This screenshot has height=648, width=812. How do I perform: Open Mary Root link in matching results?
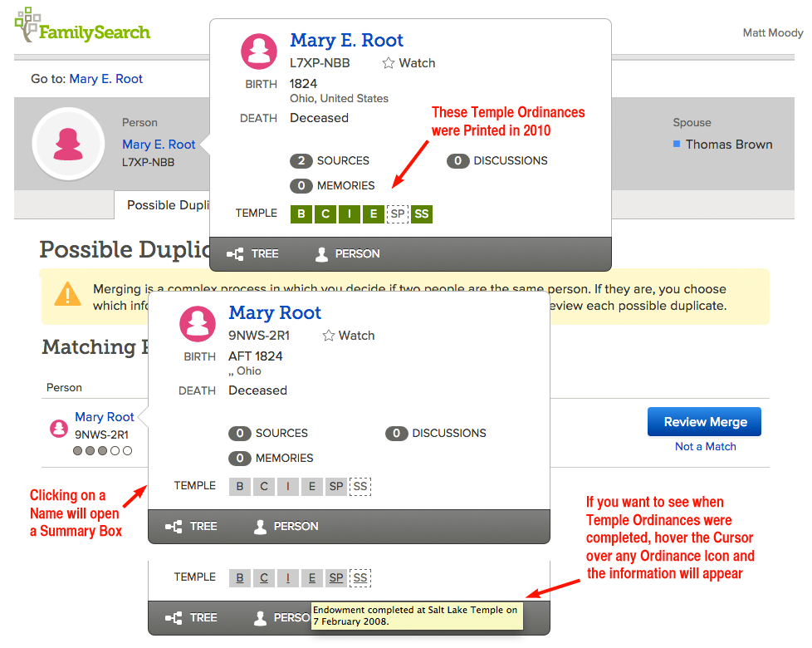point(104,417)
